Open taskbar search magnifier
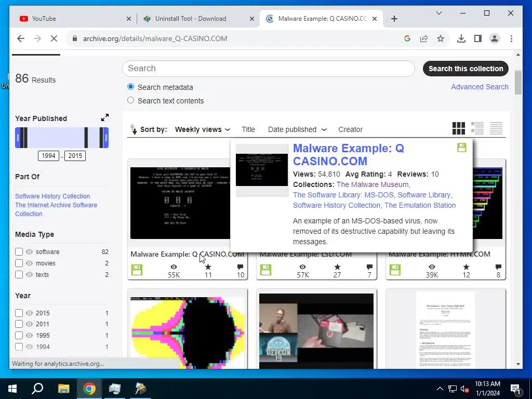 coord(37,389)
